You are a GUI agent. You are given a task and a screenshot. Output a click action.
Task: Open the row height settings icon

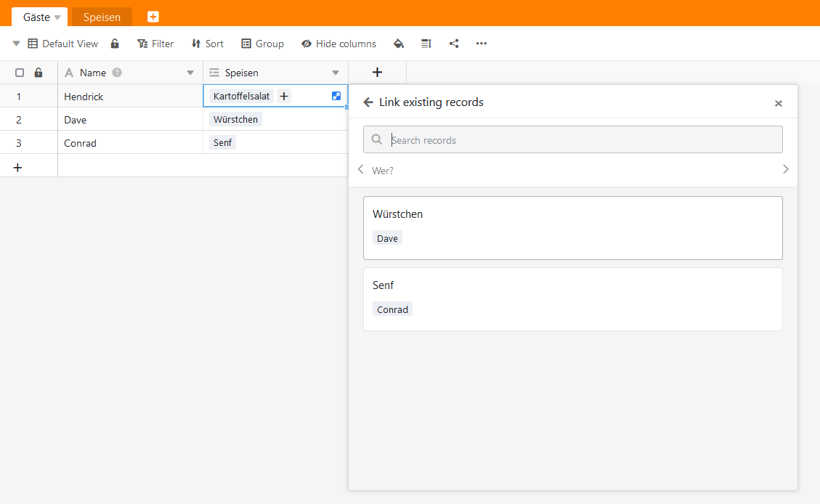point(426,44)
